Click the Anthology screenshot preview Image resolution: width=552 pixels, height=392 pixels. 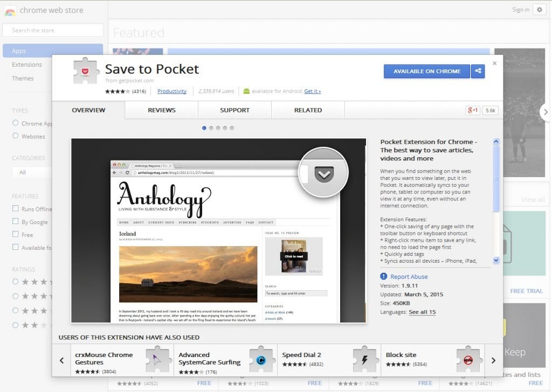[219, 230]
